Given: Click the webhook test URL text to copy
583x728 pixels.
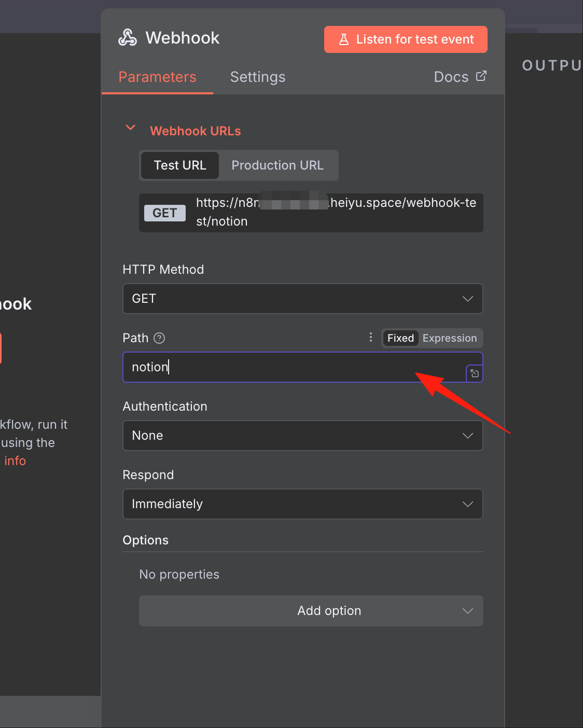Looking at the screenshot, I should tap(336, 212).
